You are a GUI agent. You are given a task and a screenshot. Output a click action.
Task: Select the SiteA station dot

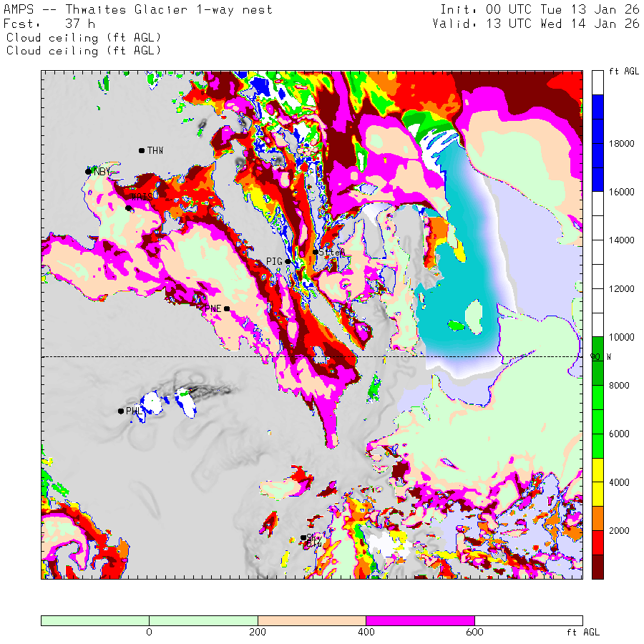point(315,252)
